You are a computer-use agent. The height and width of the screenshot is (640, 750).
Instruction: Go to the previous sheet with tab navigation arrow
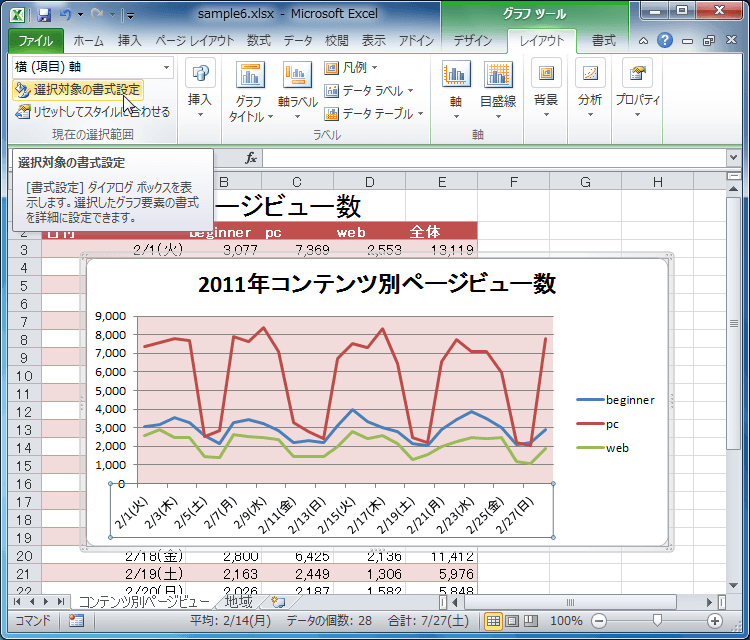32,601
